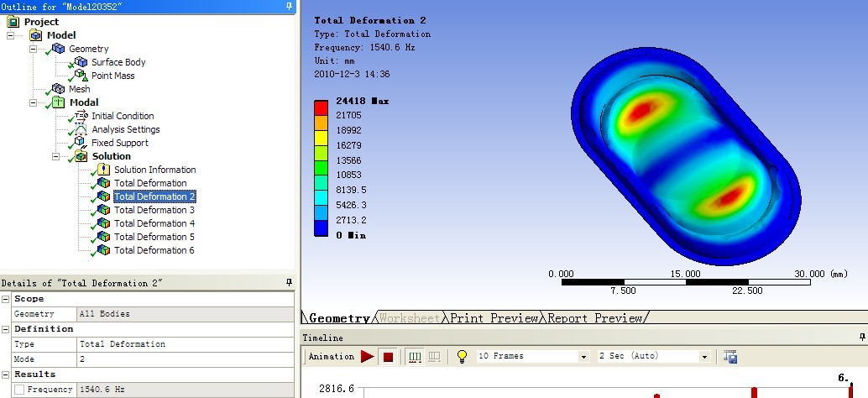Pin the Outline panel
Viewport: 868px width, 398px height.
[289, 6]
